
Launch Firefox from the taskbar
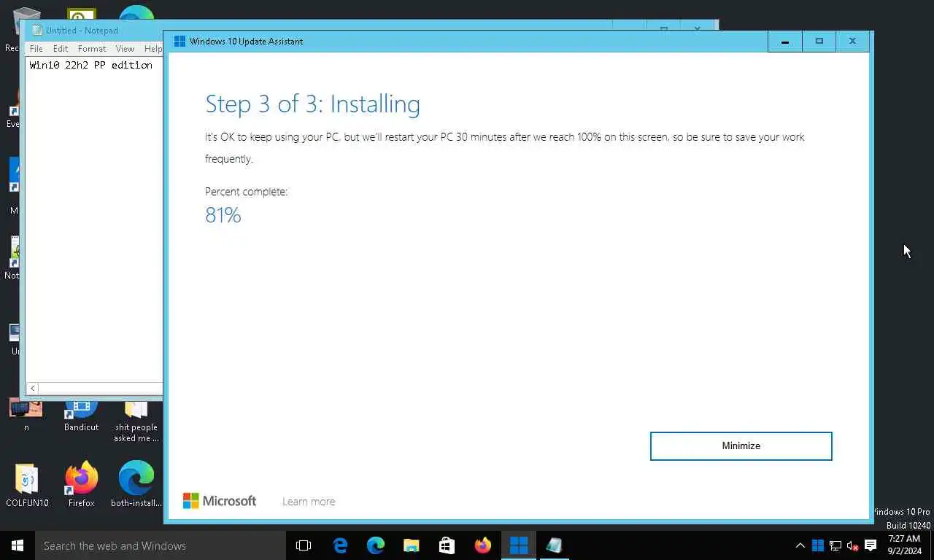click(483, 545)
